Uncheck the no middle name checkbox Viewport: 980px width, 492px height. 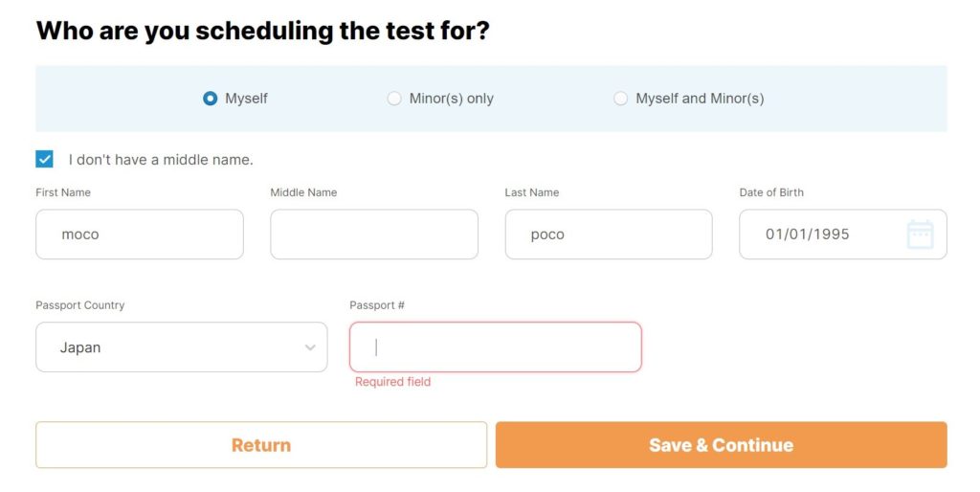pyautogui.click(x=44, y=159)
